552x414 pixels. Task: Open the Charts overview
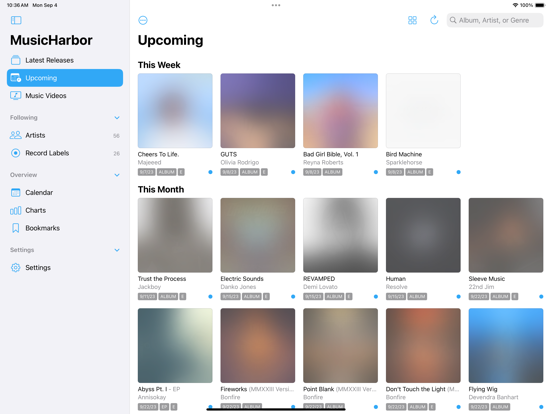point(65,210)
